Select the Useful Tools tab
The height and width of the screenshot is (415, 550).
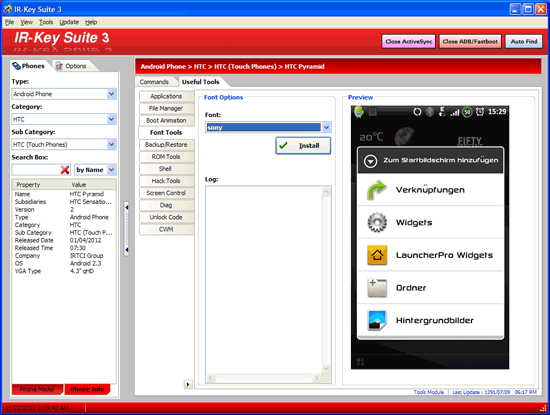(x=201, y=82)
